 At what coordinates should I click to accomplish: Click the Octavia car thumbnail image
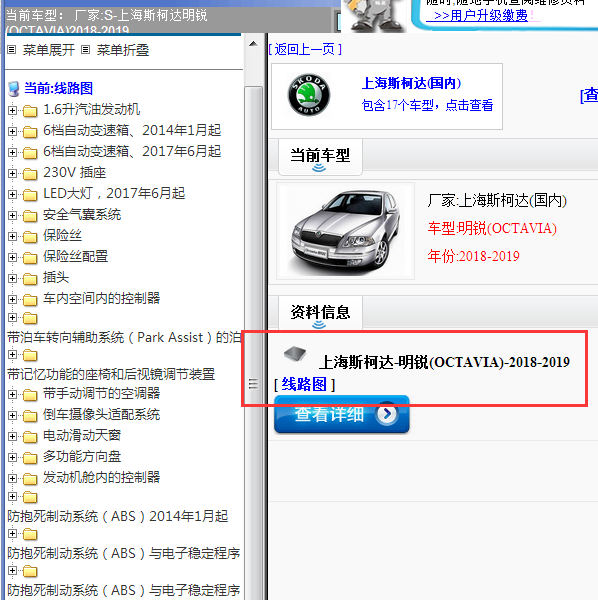coord(345,232)
